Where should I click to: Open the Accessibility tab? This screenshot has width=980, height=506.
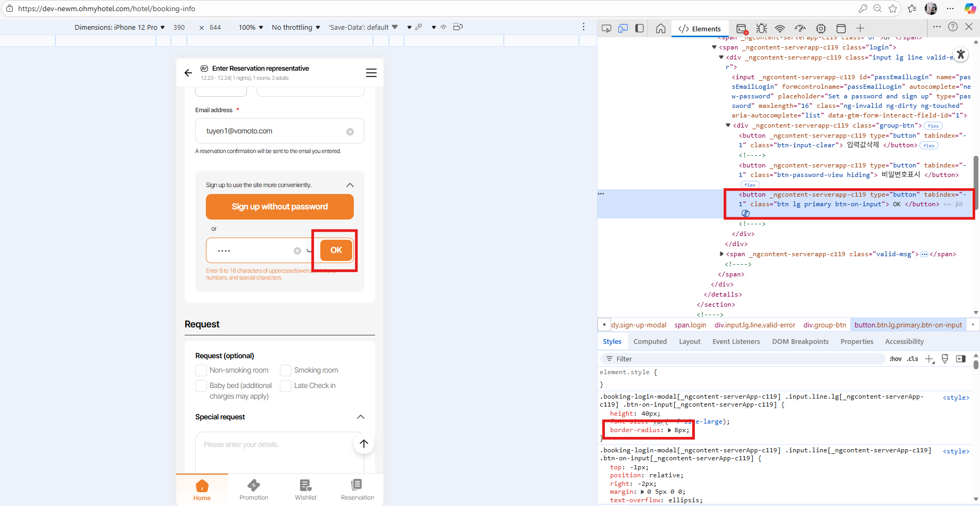point(904,342)
